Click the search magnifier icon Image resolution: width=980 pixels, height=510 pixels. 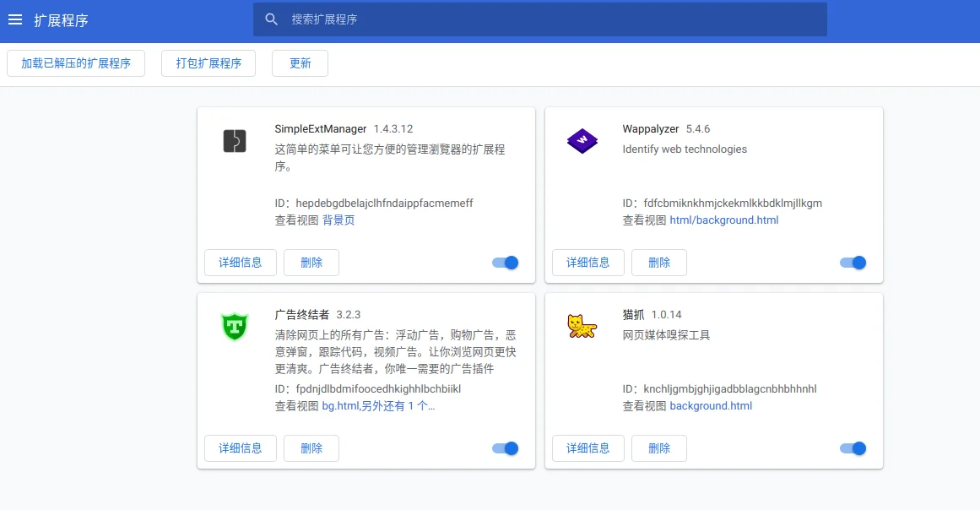(x=271, y=19)
